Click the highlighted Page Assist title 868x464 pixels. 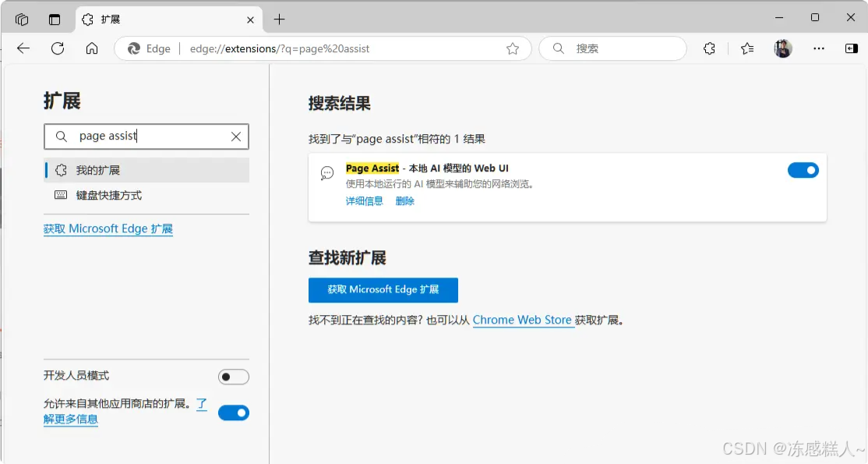point(372,168)
